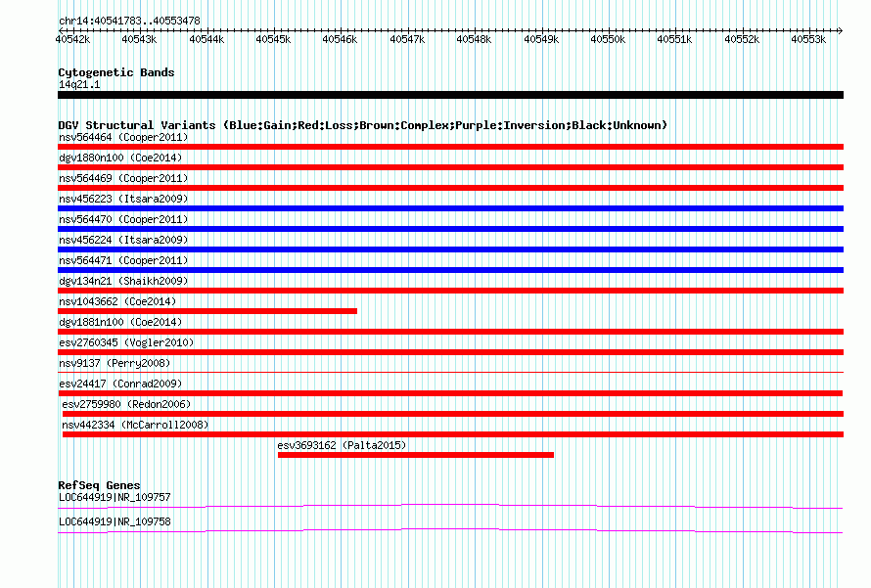The width and height of the screenshot is (871, 588).
Task: Click the blue gain bar under nsv564471
Action: [450, 270]
